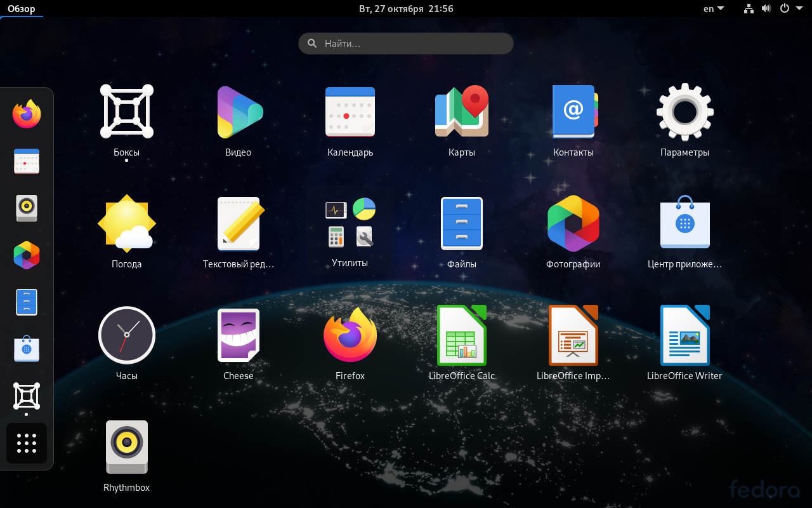Open the Cheese webcam app

(239, 335)
